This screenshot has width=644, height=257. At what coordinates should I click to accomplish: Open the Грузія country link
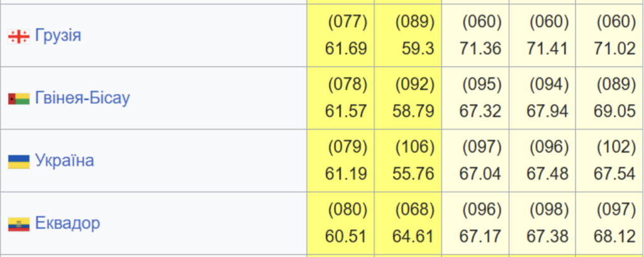(x=58, y=35)
